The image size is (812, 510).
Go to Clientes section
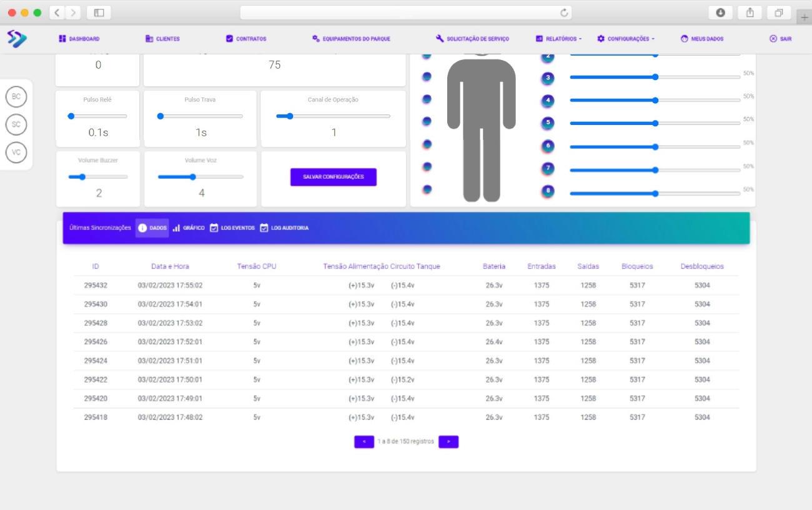(x=162, y=39)
